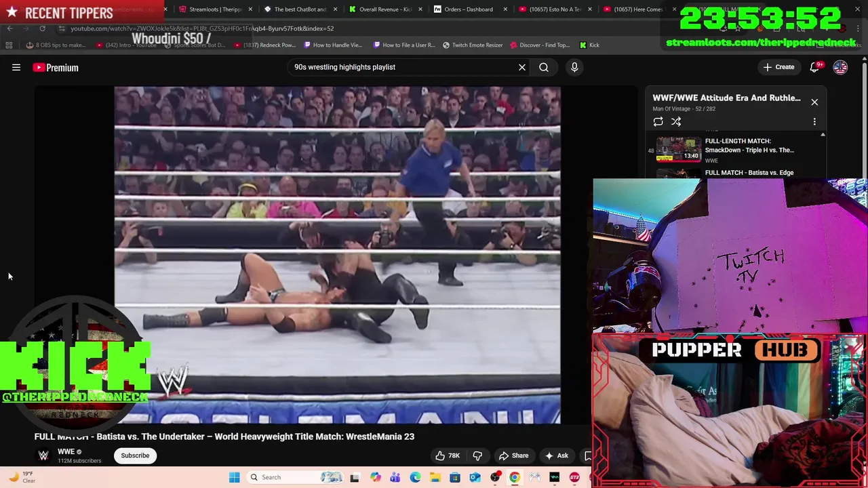Go to YouTube Premium home logo

[x=56, y=67]
